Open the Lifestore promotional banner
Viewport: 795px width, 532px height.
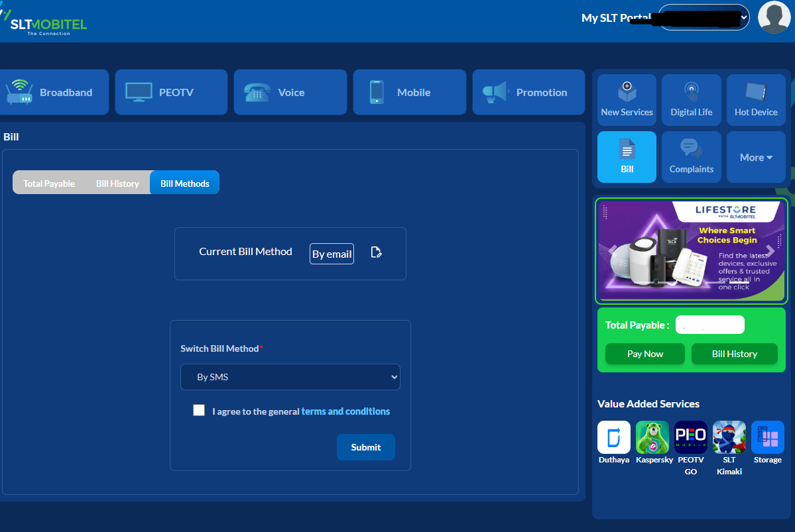click(x=692, y=251)
